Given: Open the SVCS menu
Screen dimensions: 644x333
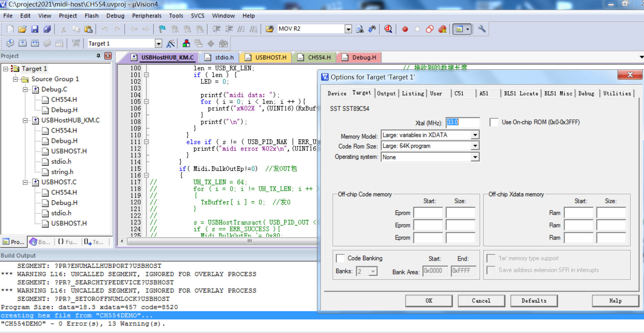Looking at the screenshot, I should [x=198, y=16].
